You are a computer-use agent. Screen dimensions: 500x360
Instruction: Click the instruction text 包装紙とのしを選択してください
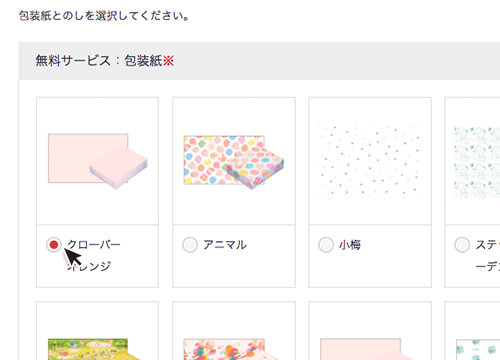[104, 16]
